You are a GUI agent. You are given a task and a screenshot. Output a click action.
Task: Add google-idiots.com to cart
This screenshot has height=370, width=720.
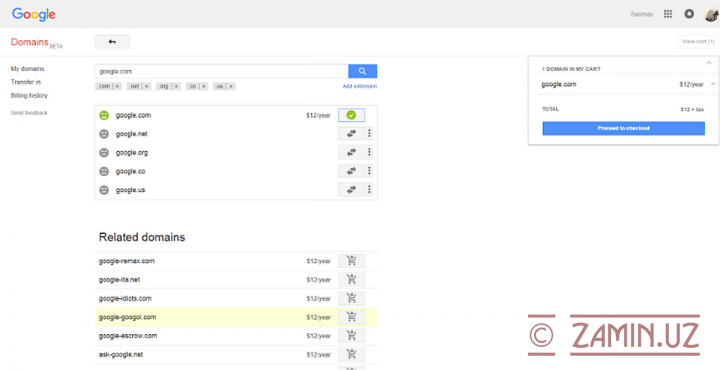coord(352,298)
